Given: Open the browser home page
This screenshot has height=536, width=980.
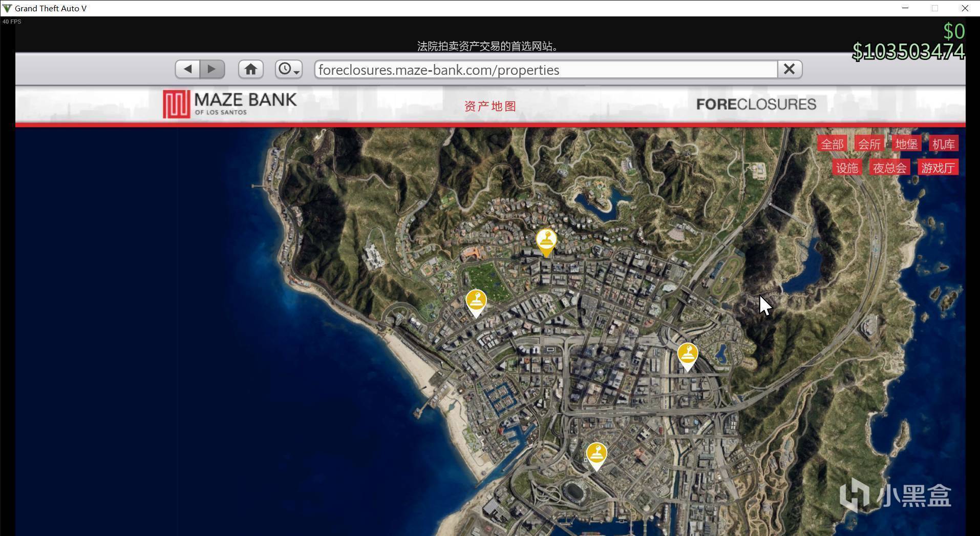Looking at the screenshot, I should [x=250, y=69].
